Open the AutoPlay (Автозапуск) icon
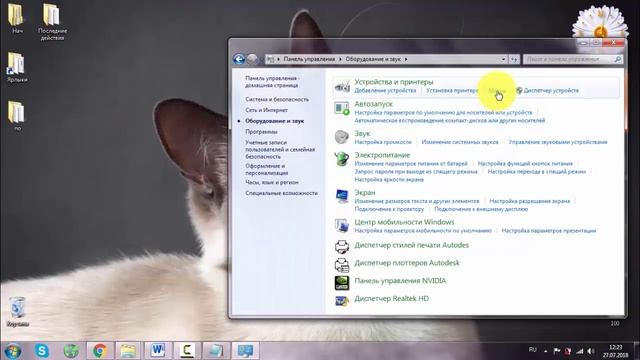 [x=342, y=108]
